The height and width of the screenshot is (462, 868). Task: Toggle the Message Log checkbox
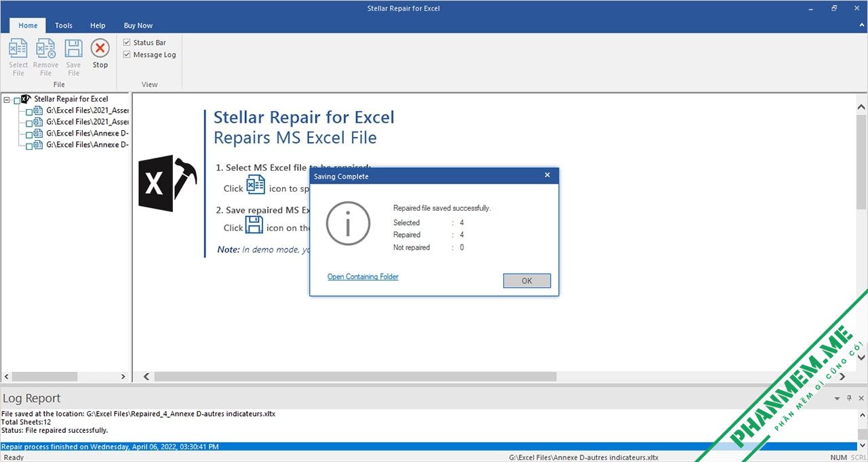pyautogui.click(x=127, y=55)
